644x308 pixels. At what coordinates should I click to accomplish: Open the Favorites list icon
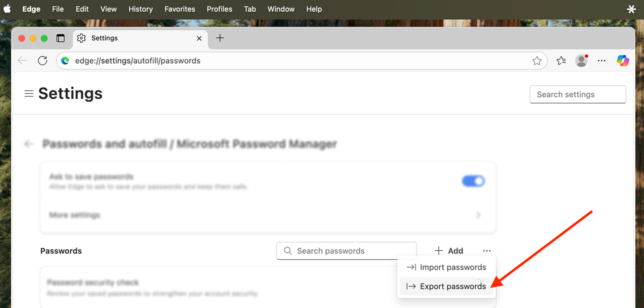[561, 61]
